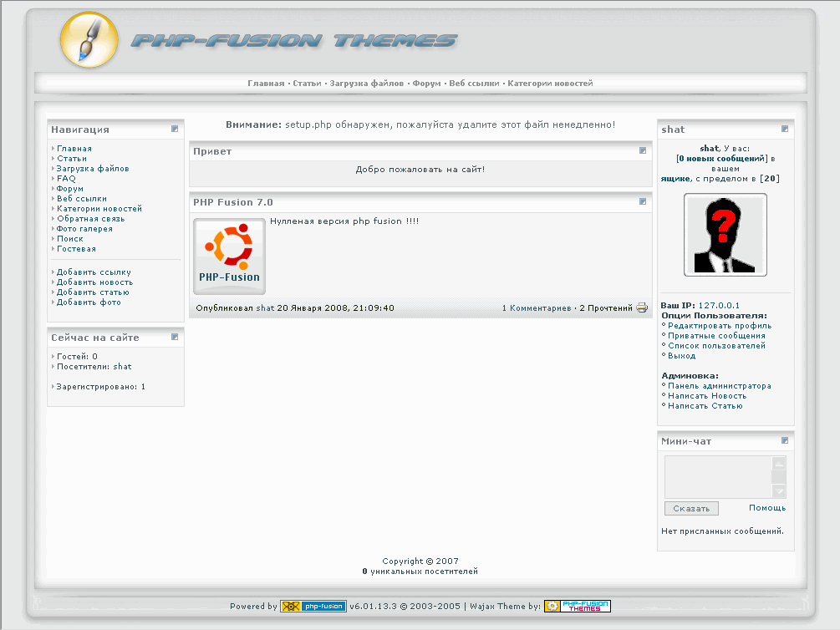Collapse the Навигация panel
Image resolution: width=840 pixels, height=630 pixels.
[x=175, y=129]
